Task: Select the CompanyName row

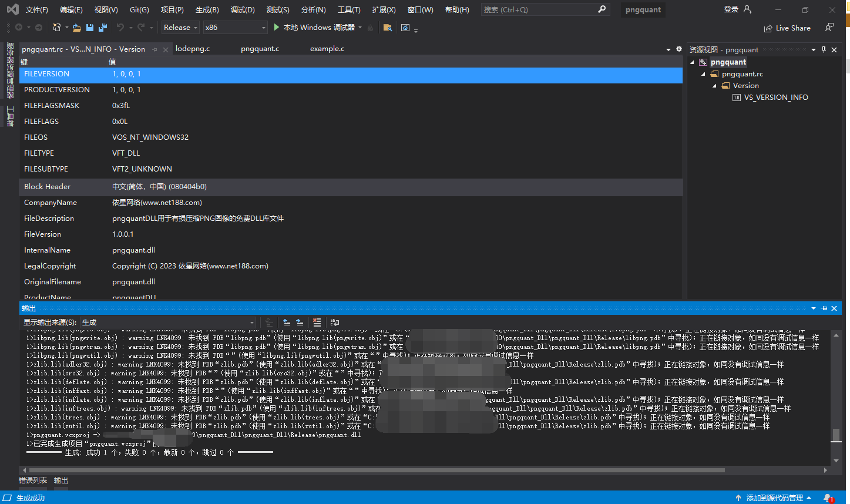Action: pyautogui.click(x=351, y=203)
